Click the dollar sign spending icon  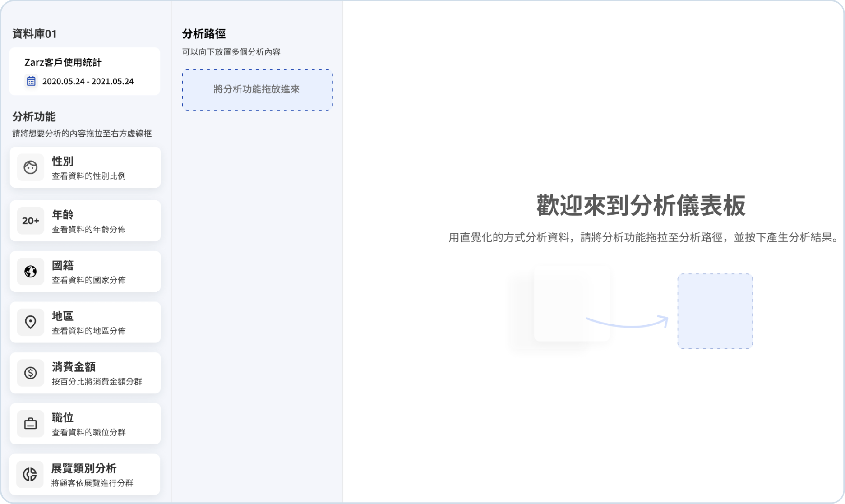(x=30, y=373)
